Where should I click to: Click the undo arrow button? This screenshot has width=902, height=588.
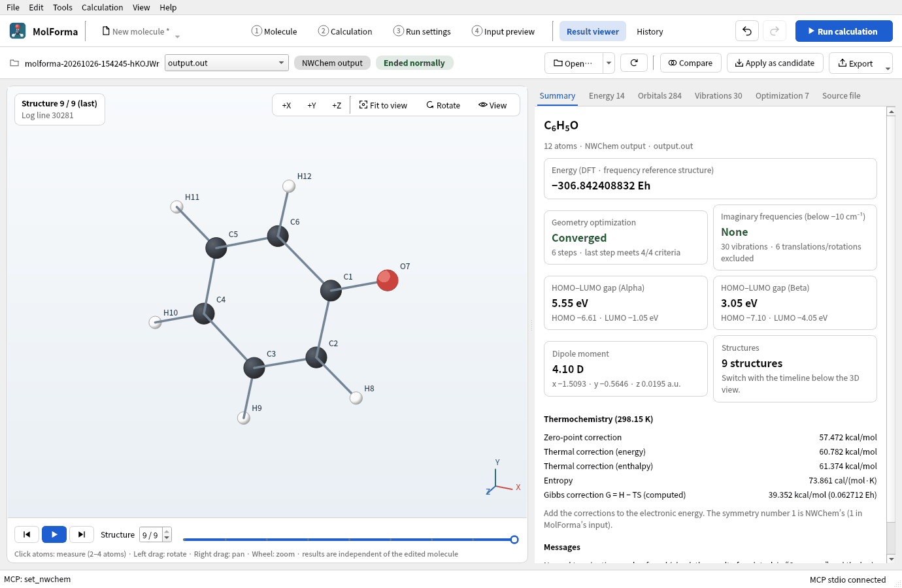coord(747,31)
